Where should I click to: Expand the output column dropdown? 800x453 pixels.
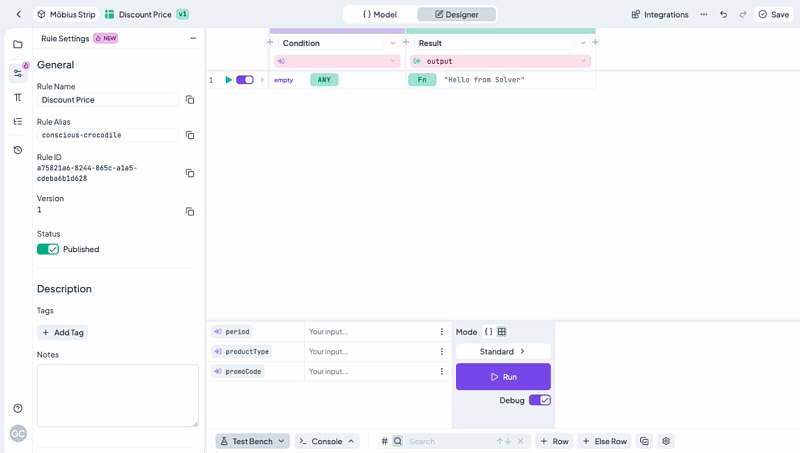pos(583,61)
